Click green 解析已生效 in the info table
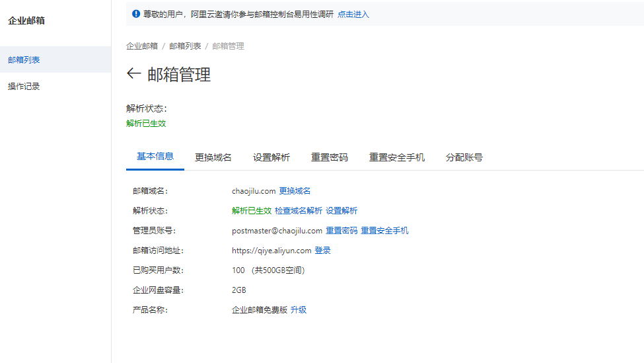Image resolution: width=644 pixels, height=363 pixels. 252,210
